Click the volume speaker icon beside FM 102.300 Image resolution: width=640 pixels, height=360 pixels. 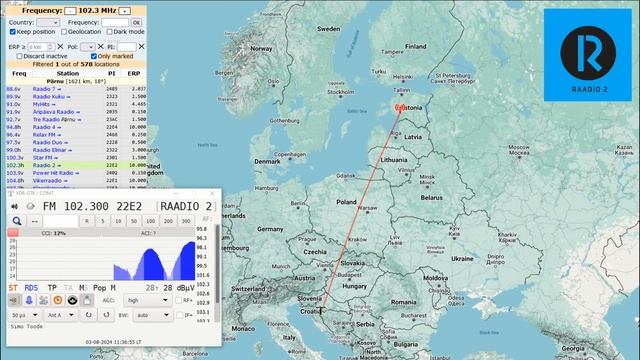[x=15, y=207]
